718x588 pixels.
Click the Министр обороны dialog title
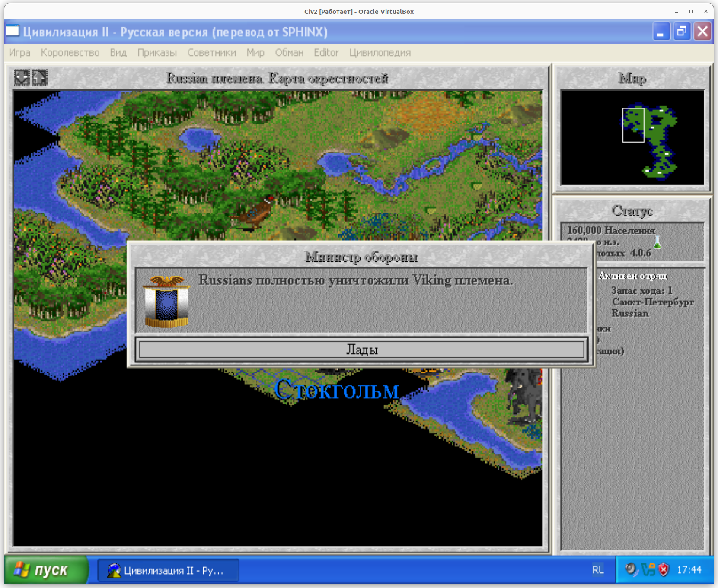pyautogui.click(x=361, y=257)
